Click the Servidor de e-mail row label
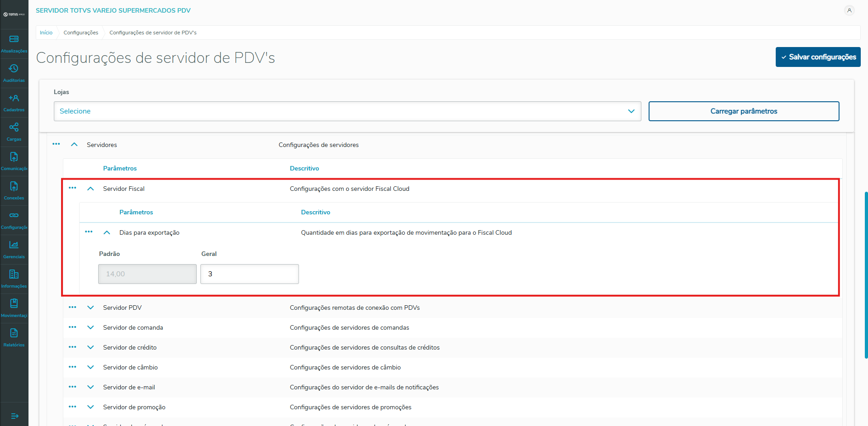 click(x=129, y=387)
